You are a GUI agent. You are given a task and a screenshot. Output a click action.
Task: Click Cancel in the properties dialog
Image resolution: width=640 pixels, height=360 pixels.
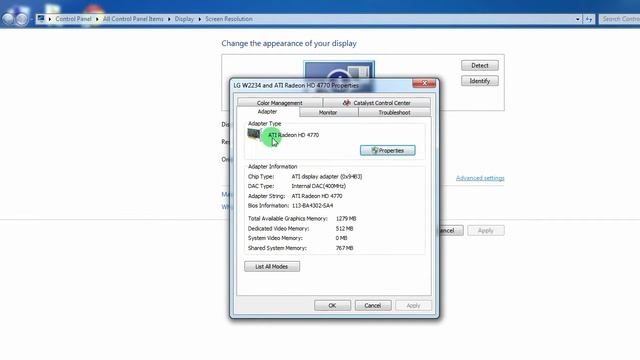coord(373,305)
